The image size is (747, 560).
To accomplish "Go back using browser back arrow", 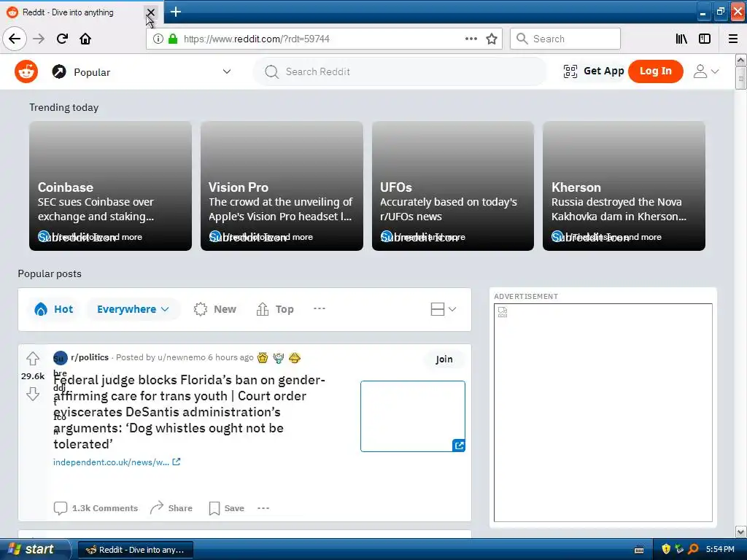I will point(15,39).
